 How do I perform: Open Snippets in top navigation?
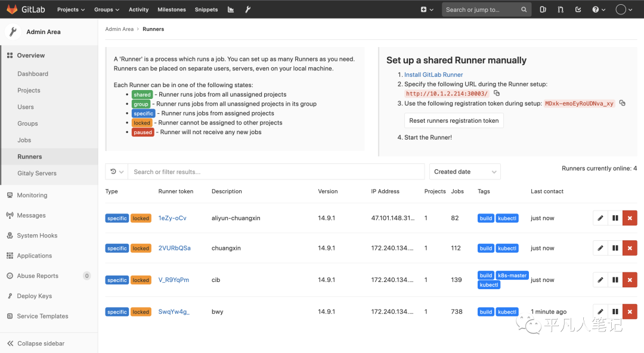[x=206, y=10]
